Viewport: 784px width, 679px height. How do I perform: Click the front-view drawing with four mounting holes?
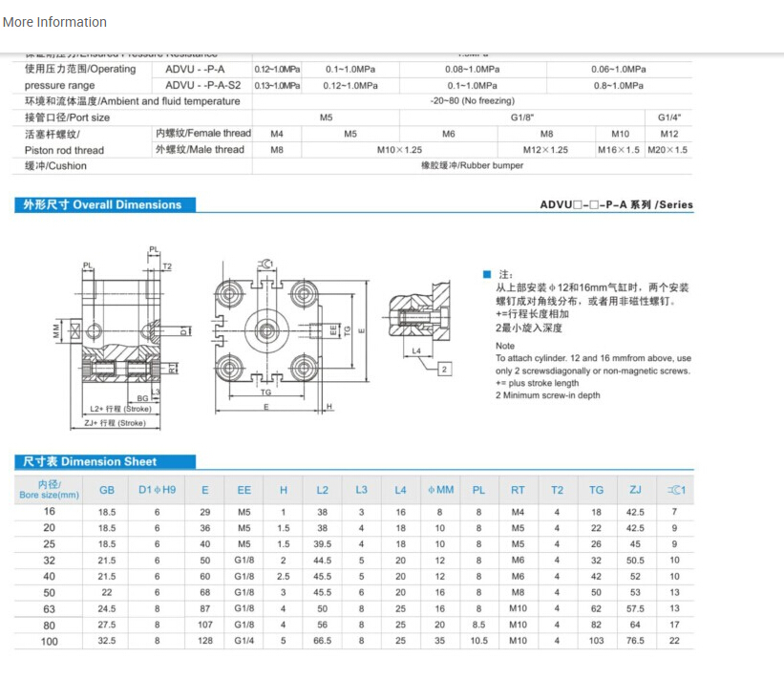(290, 336)
